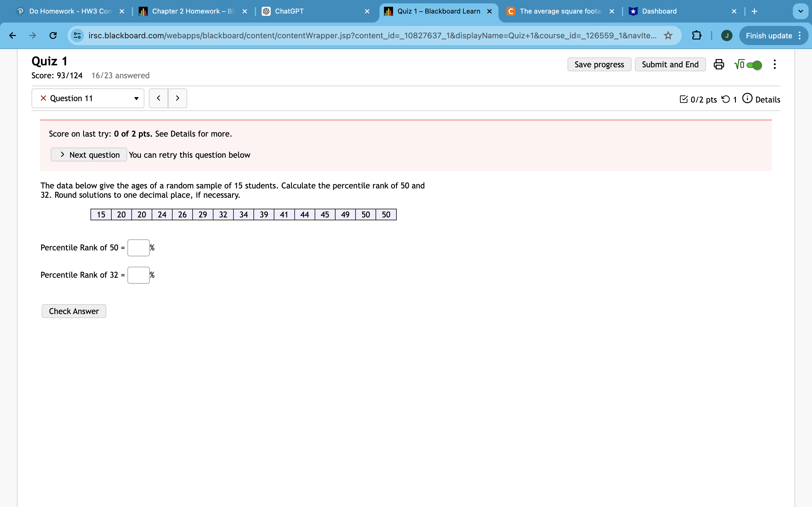Click the Percentile Rank of 50 input field

138,248
